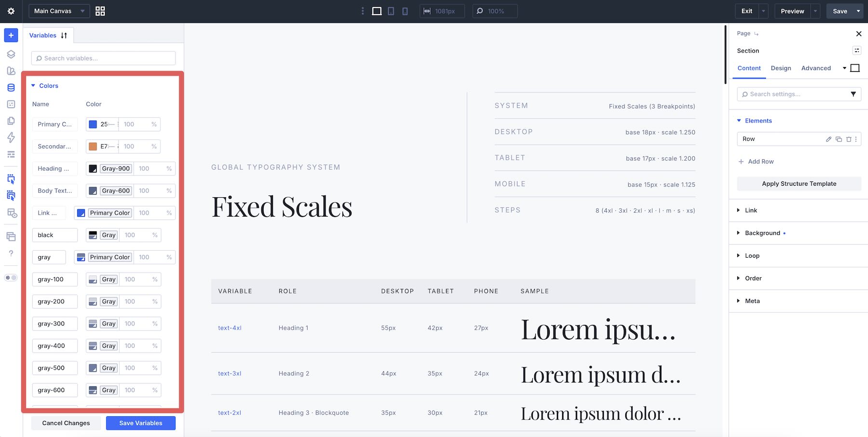
Task: Expand the Order settings group
Action: [x=738, y=278]
